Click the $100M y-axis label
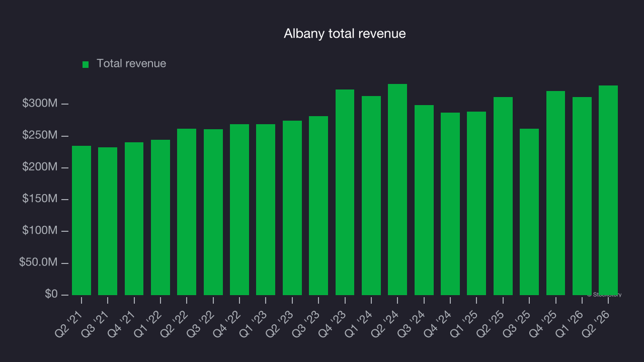This screenshot has height=362, width=644. point(40,231)
